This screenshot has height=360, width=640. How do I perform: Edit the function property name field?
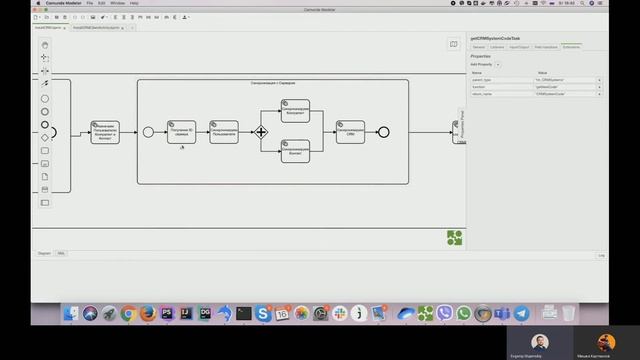pos(502,87)
